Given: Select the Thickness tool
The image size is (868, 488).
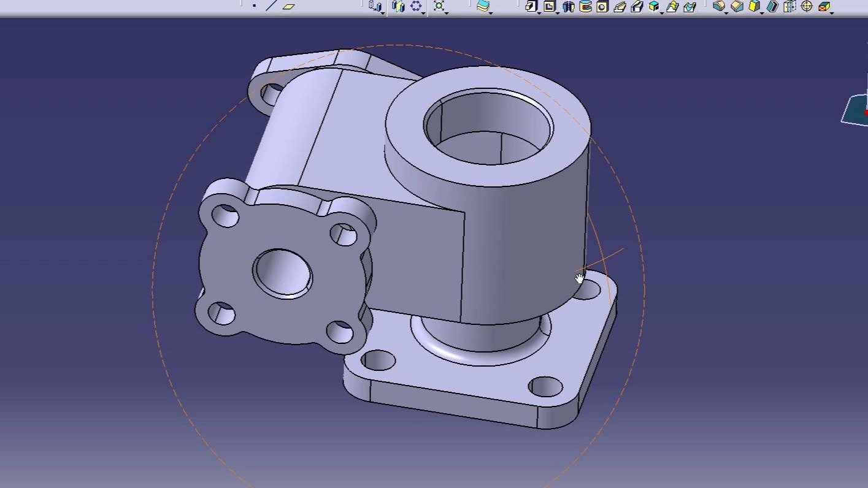Looking at the screenshot, I should pyautogui.click(x=789, y=6).
